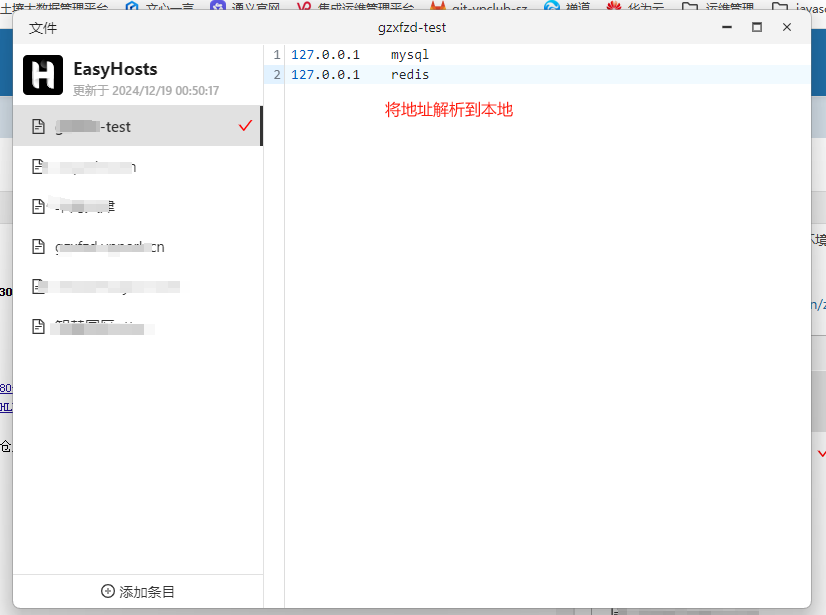Click the 更新于 2024/12/19 00:50:17 timestamp
The image size is (826, 615).
[146, 91]
